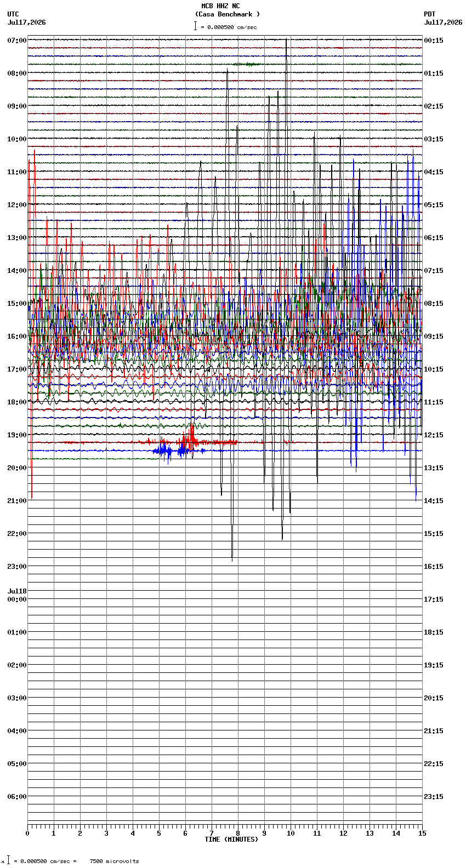The image size is (466, 868).
Task: Click the '08:15' PDT time label
Action: (x=434, y=304)
